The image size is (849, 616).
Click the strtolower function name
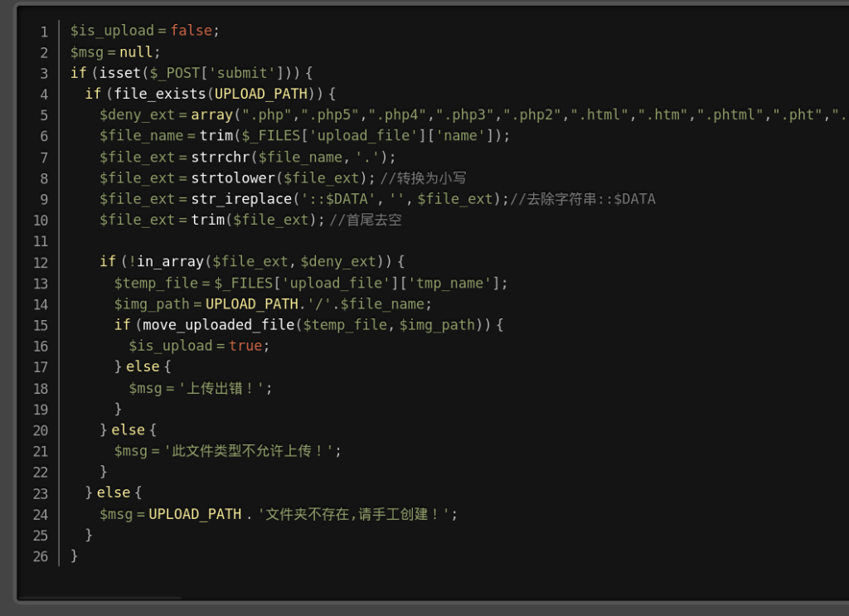[x=233, y=178]
